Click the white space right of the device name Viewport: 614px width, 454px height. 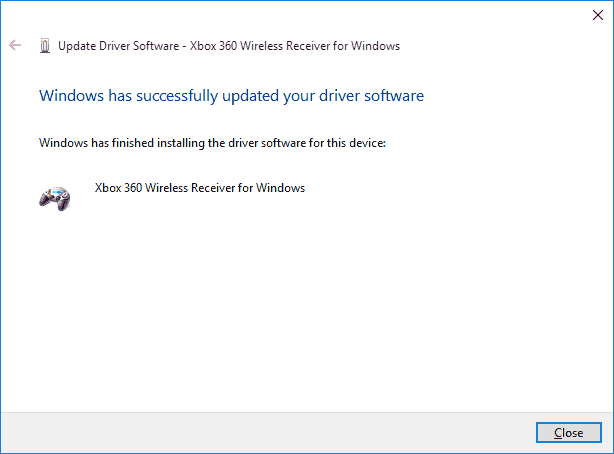450,188
